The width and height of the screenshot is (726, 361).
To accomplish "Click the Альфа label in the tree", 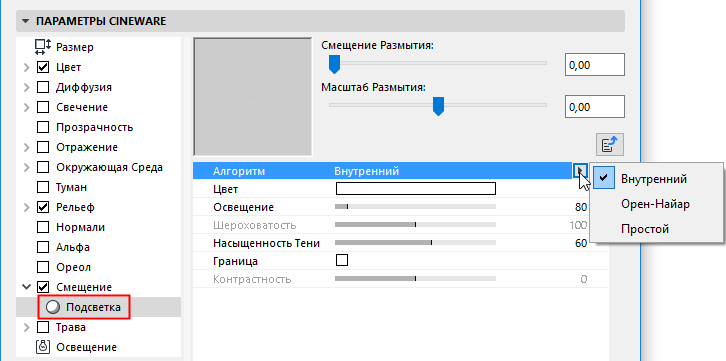I will pos(73,247).
